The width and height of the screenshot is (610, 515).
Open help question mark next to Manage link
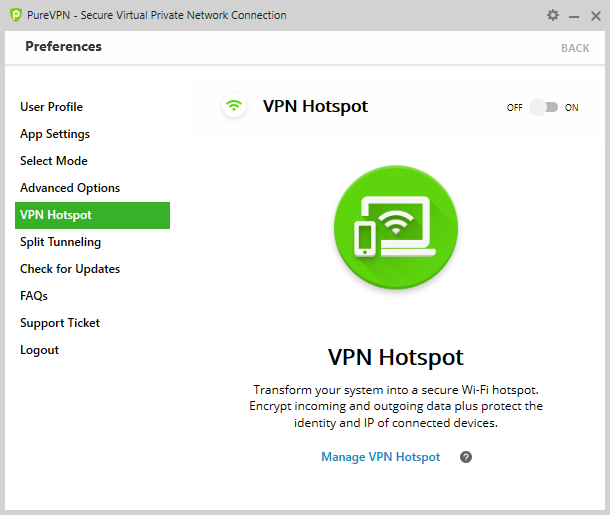[466, 457]
